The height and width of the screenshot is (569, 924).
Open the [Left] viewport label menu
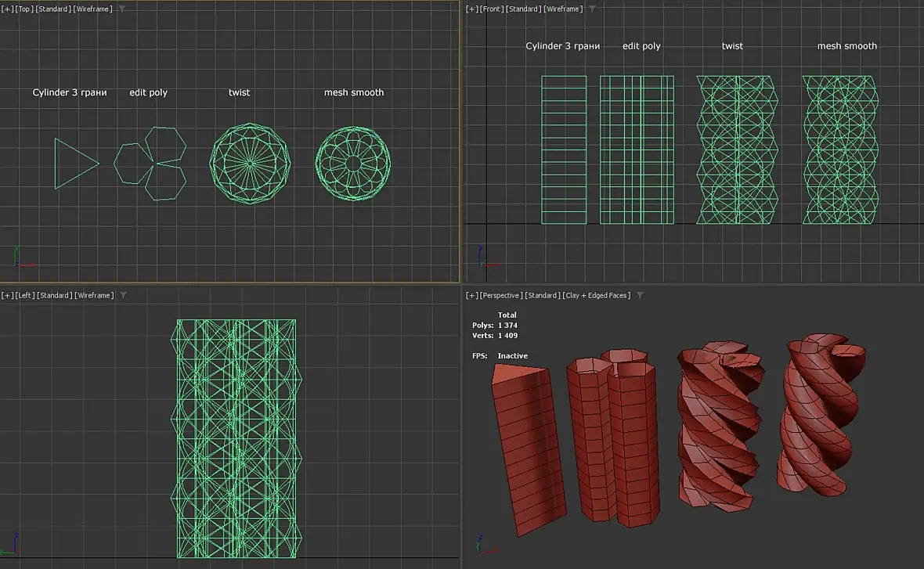pyautogui.click(x=25, y=295)
